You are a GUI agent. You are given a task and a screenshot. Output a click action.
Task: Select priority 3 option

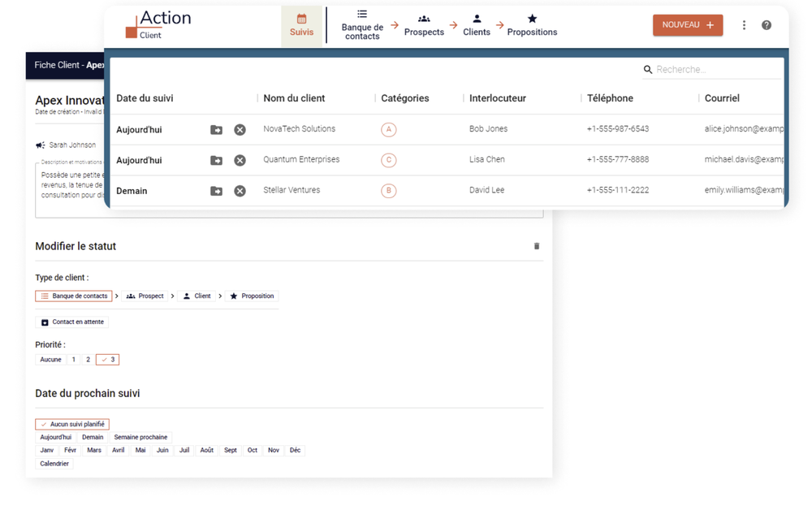point(107,360)
